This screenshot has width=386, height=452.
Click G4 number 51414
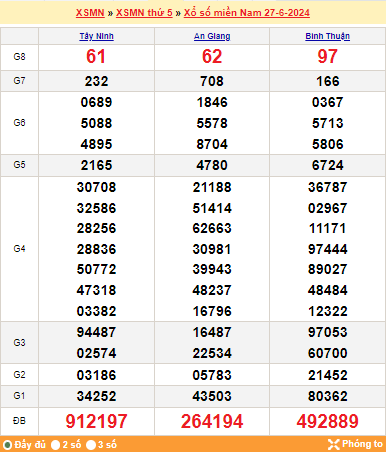[x=212, y=208]
